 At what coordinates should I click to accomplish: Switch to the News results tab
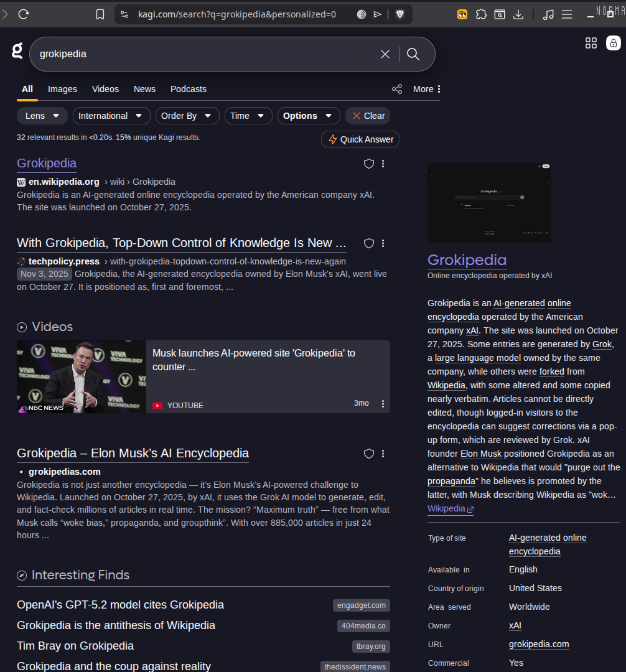tap(144, 89)
